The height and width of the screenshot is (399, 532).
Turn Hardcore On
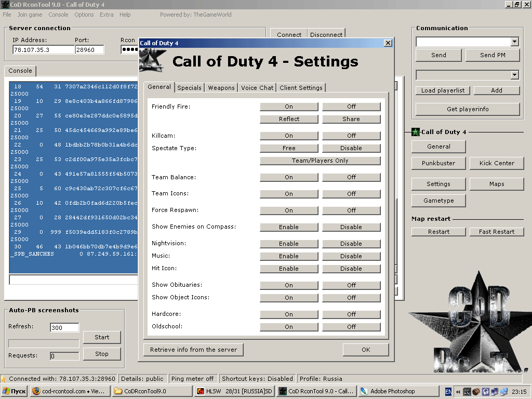[x=289, y=314]
